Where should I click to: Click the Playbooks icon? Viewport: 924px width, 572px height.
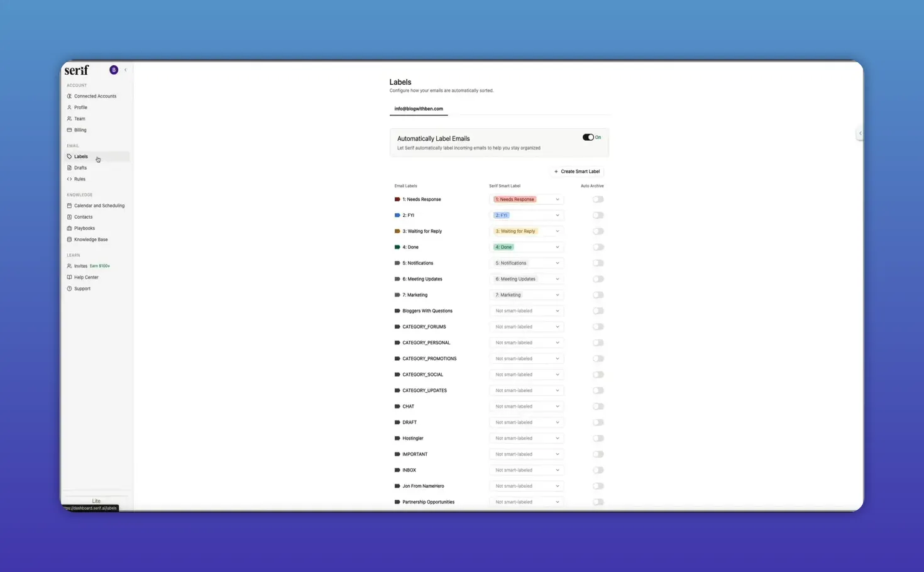pyautogui.click(x=69, y=228)
